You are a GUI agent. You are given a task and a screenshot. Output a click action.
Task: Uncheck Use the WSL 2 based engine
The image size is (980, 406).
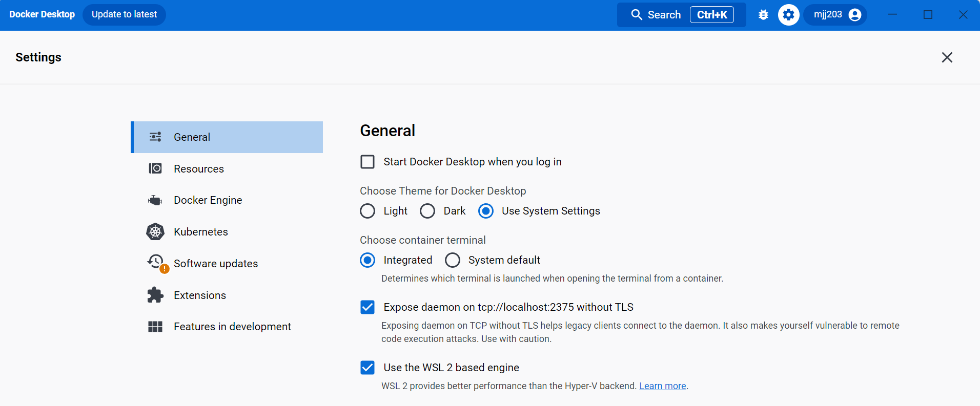pos(367,368)
